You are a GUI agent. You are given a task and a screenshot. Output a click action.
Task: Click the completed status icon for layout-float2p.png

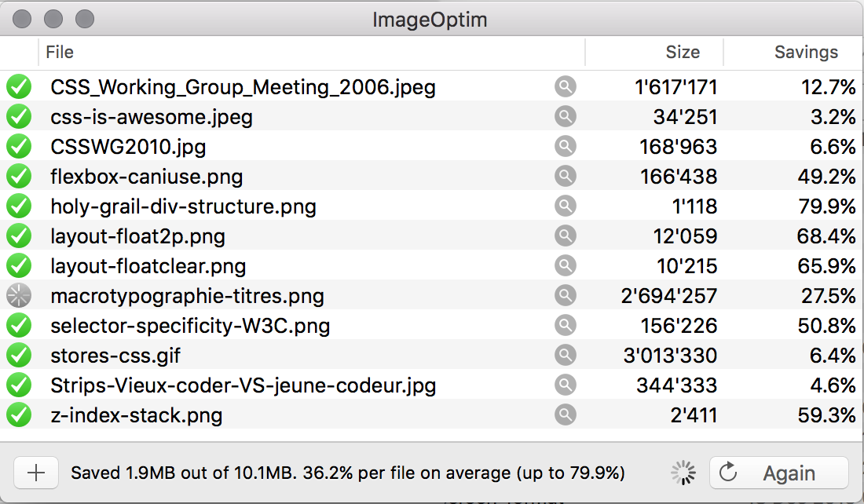[18, 236]
